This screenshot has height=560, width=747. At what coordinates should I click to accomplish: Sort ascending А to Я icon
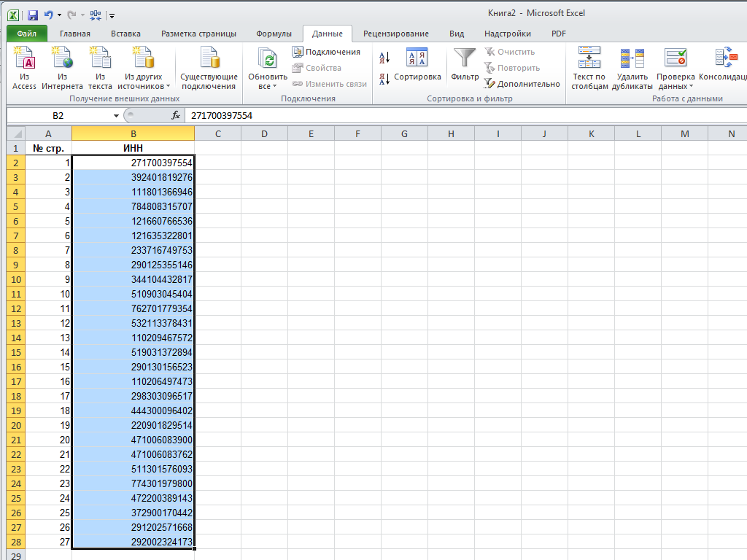pyautogui.click(x=384, y=58)
